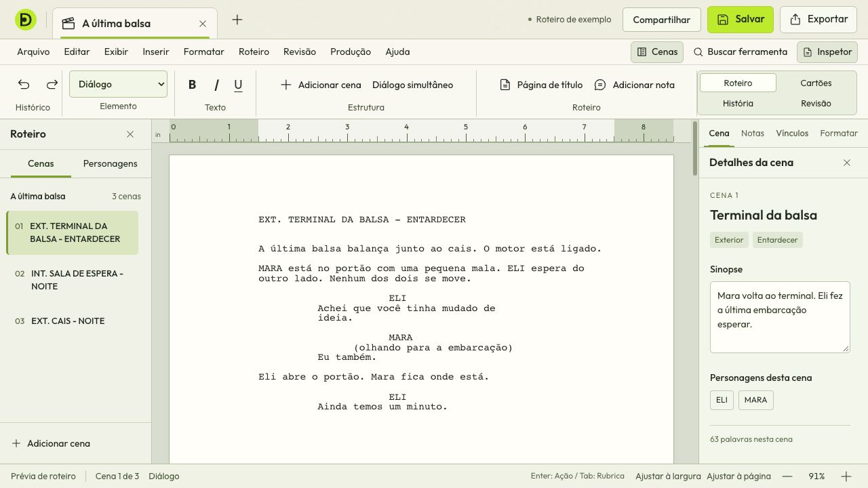Open the Vínculos inspector tab
Screen dimensions: 868x488
(792, 134)
